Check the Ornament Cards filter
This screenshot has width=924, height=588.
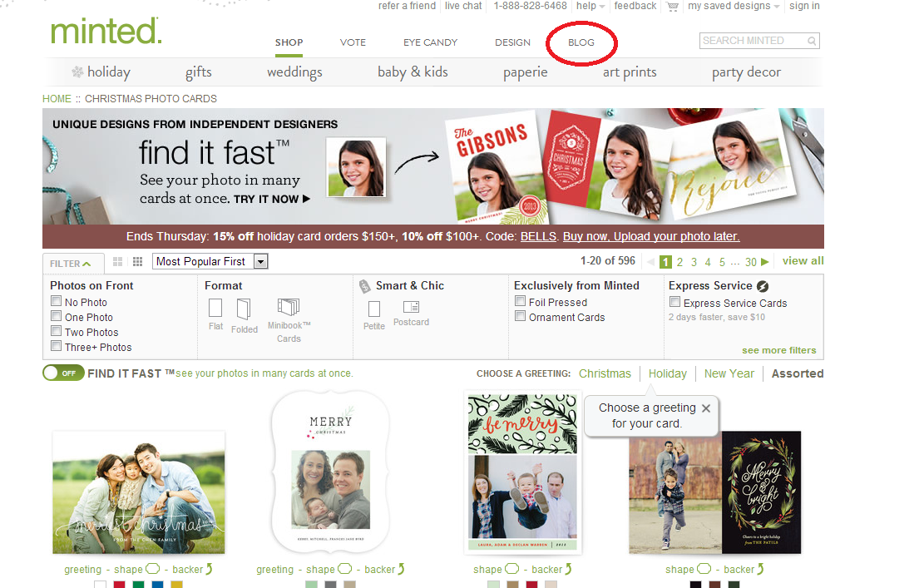[x=520, y=316]
